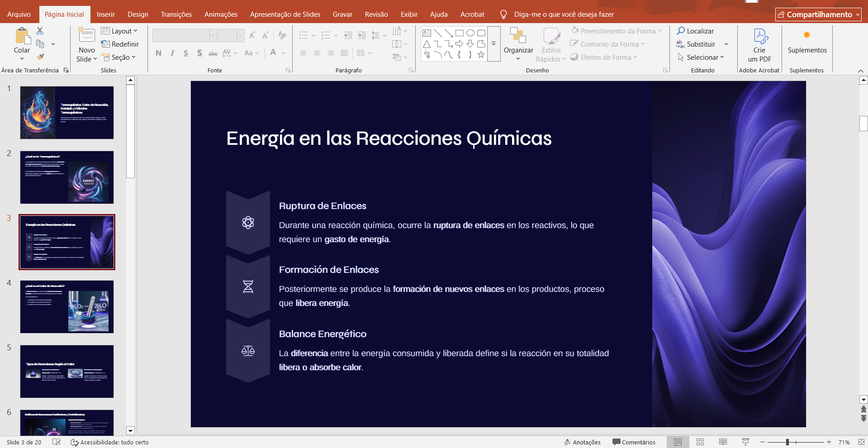Select slide 4 thumbnail
The image size is (868, 448).
(67, 307)
